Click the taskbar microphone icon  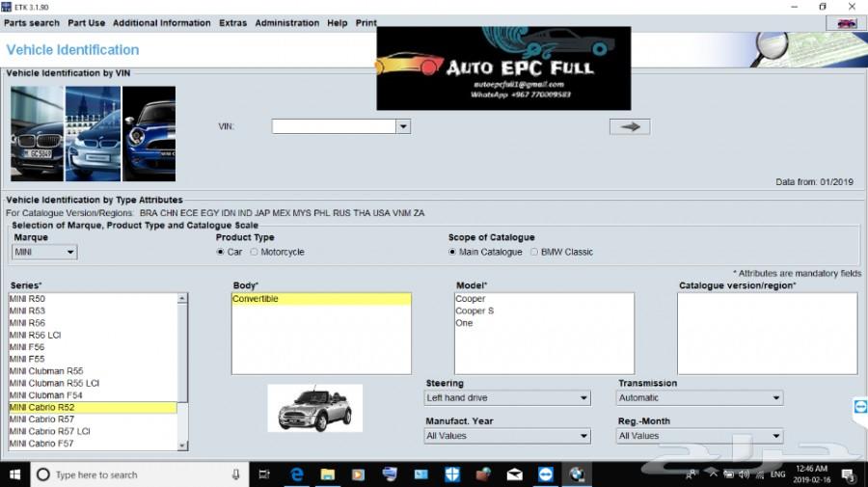pos(236,474)
